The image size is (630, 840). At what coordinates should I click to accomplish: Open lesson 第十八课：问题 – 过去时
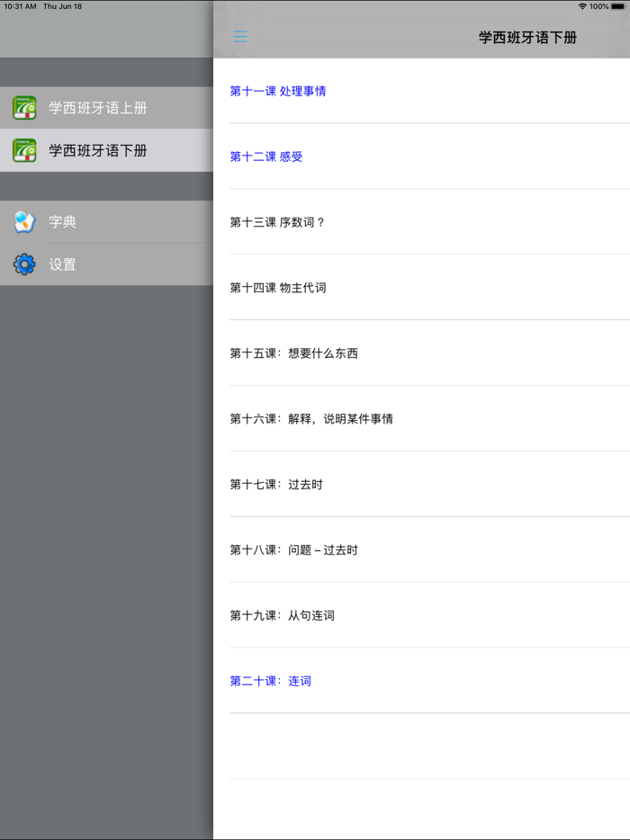pos(421,550)
